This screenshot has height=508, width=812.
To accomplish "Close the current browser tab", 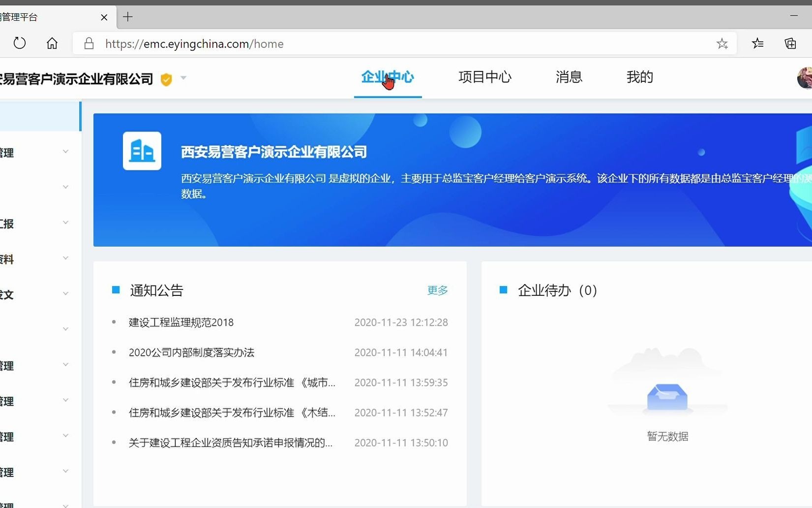I will point(104,17).
